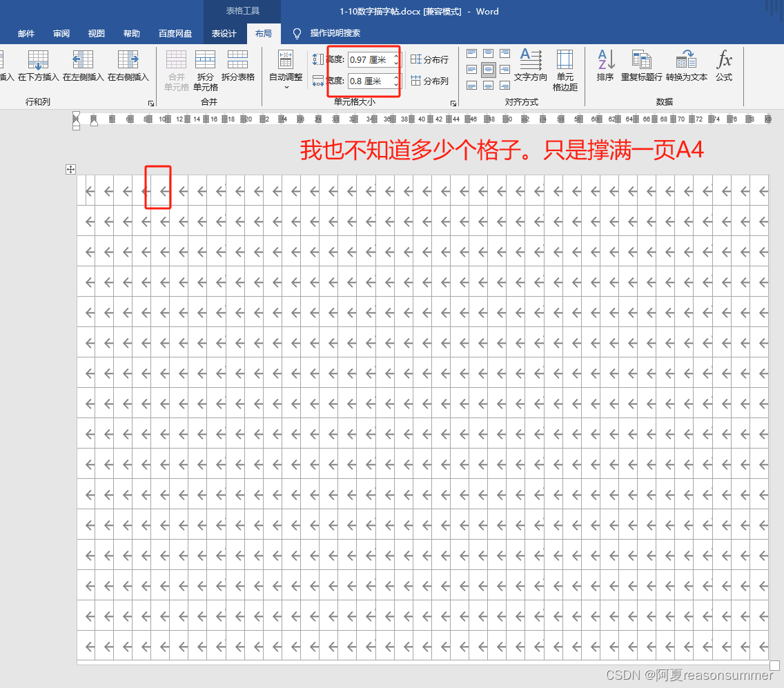Screen dimensions: 784x688
Task: Click Distribute Rows (分布行) button
Action: pos(429,59)
